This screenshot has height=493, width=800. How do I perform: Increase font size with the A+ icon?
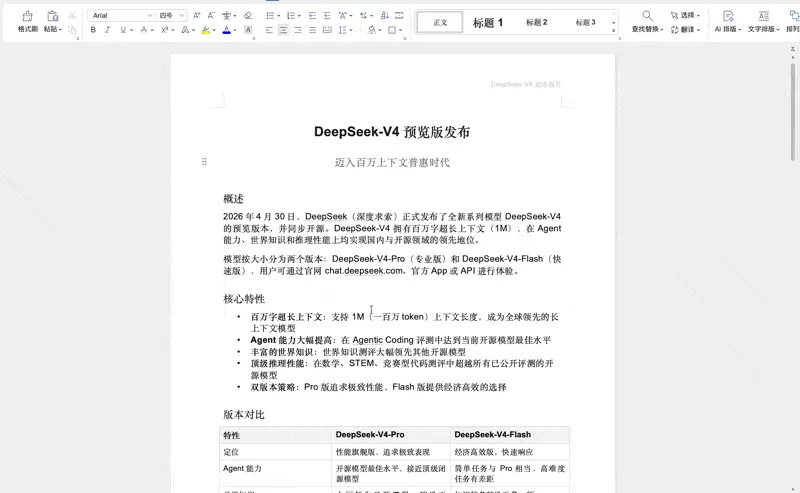coord(196,16)
